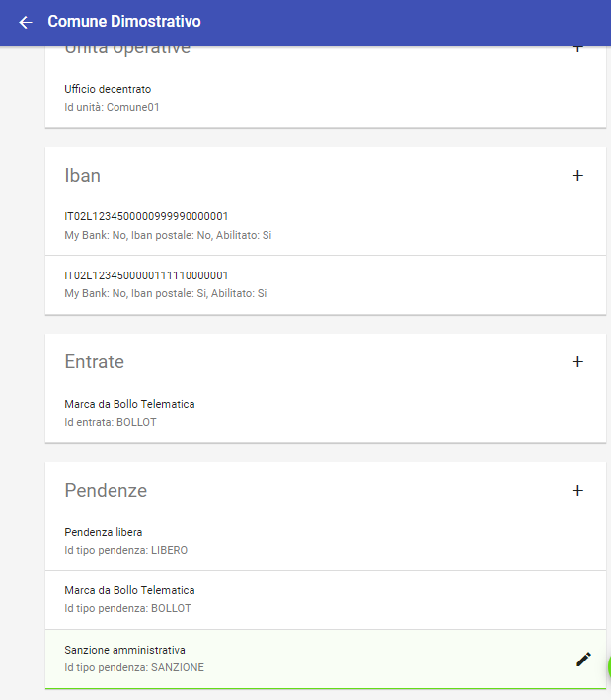Image resolution: width=611 pixels, height=700 pixels.
Task: Edit the Sanzione amministrativa pencil icon
Action: [583, 660]
